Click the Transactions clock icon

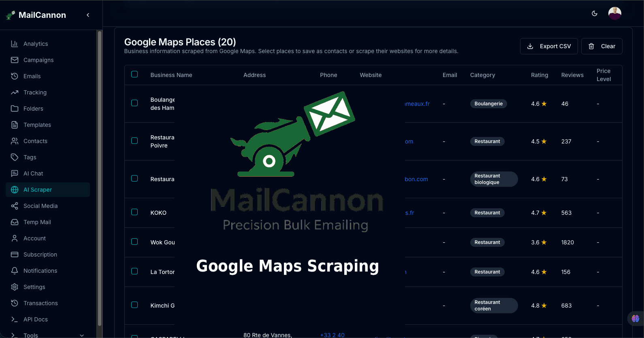(15, 303)
